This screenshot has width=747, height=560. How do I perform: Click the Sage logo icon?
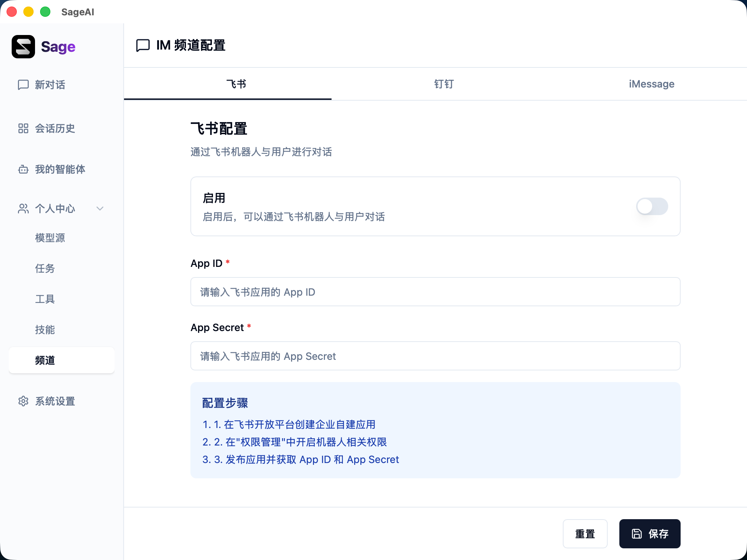pos(23,46)
